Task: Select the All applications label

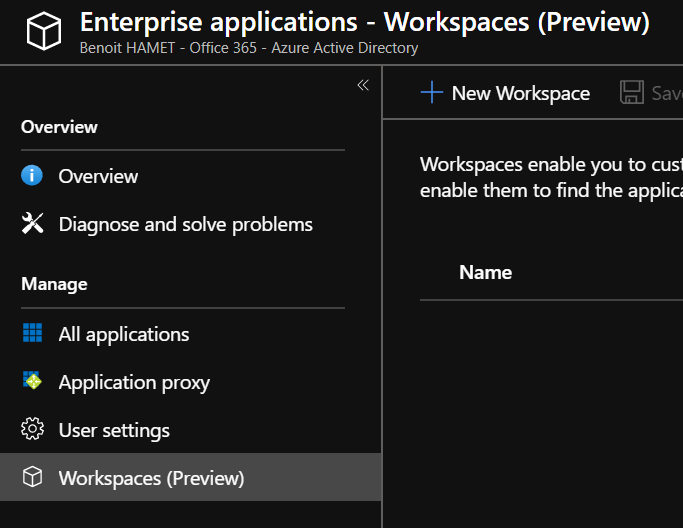Action: (123, 334)
